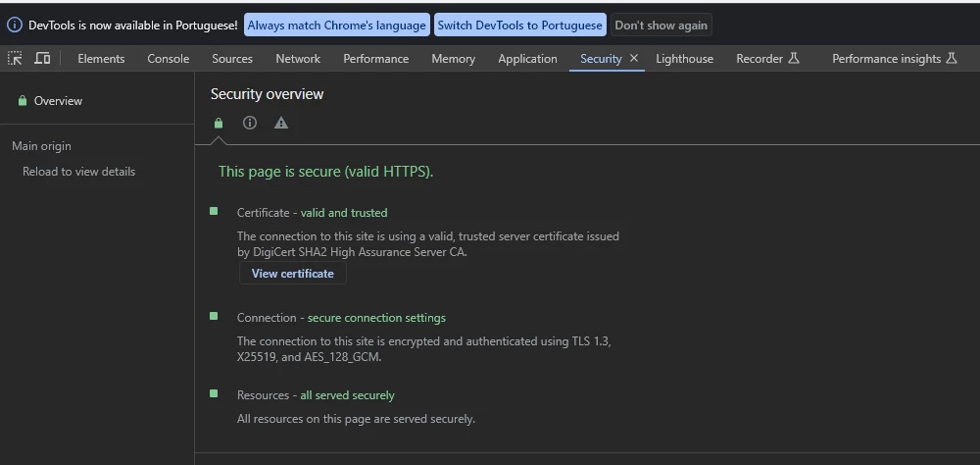Select the green lock icon under Security overview
The width and height of the screenshot is (980, 465).
coord(219,123)
